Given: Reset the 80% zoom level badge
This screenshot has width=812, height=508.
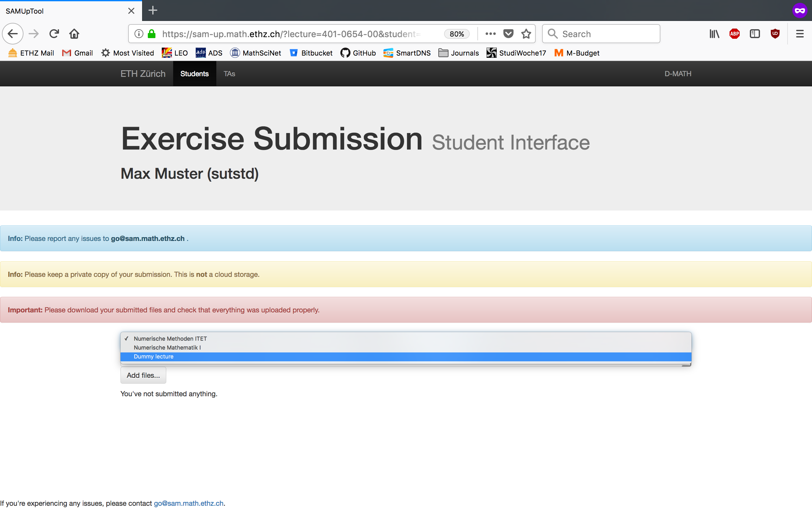Looking at the screenshot, I should (457, 34).
